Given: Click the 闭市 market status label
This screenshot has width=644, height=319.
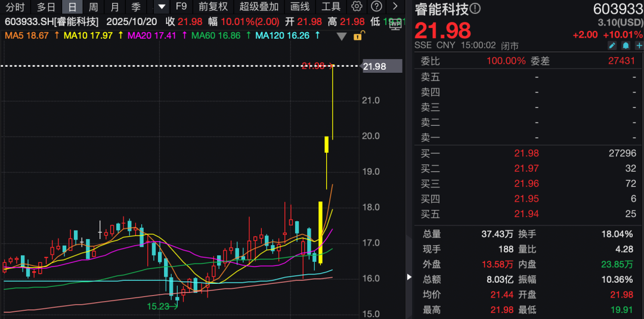Looking at the screenshot, I should click(509, 45).
